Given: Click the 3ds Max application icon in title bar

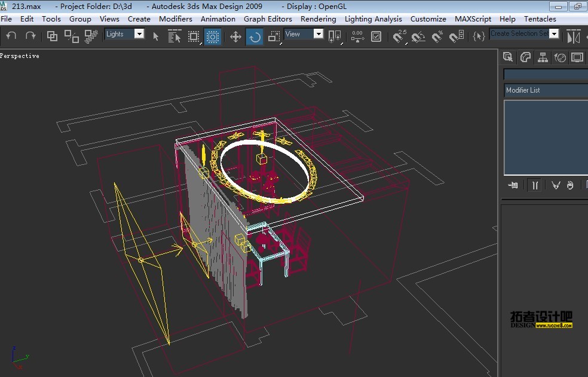Looking at the screenshot, I should (x=3, y=6).
